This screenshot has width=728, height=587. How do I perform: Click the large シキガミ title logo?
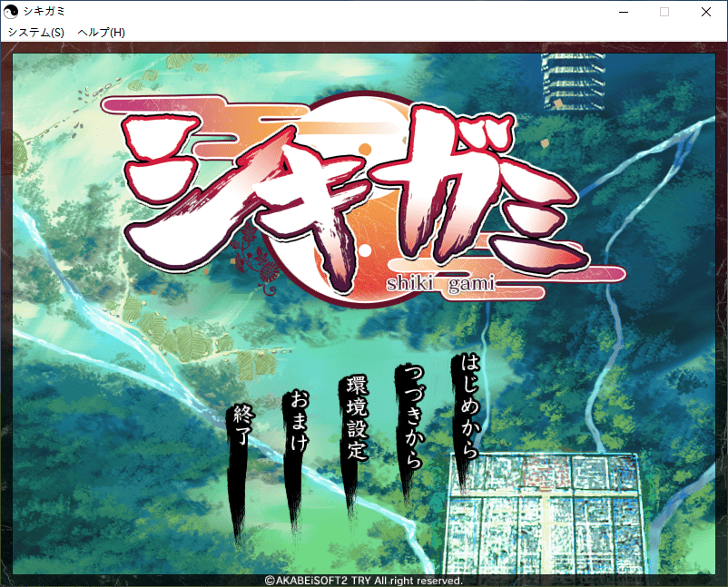[x=354, y=195]
